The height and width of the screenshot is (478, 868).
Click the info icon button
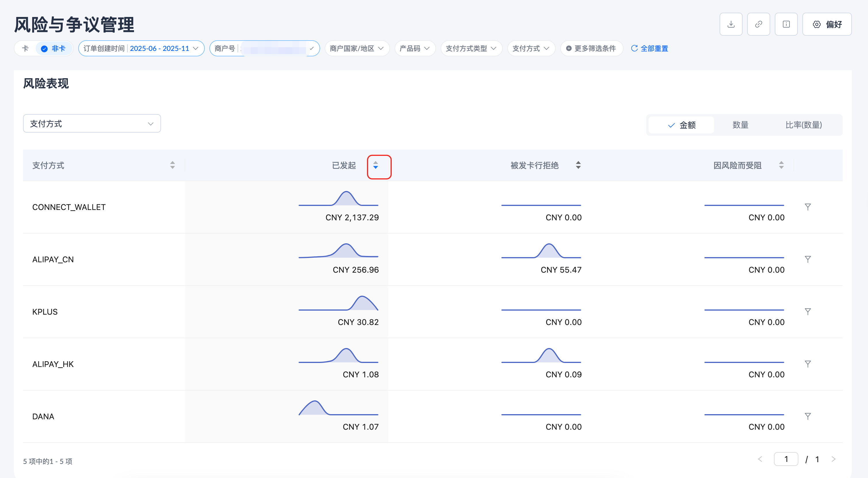(786, 24)
